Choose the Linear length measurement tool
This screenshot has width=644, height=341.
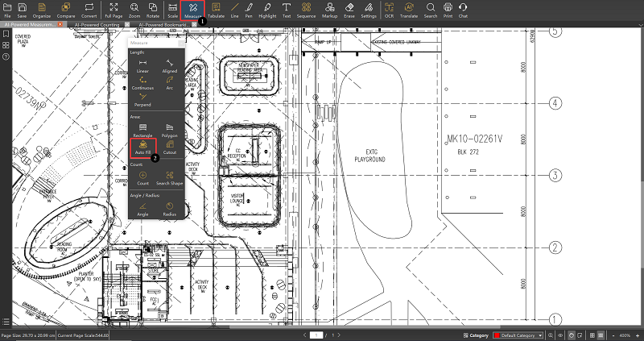[142, 64]
